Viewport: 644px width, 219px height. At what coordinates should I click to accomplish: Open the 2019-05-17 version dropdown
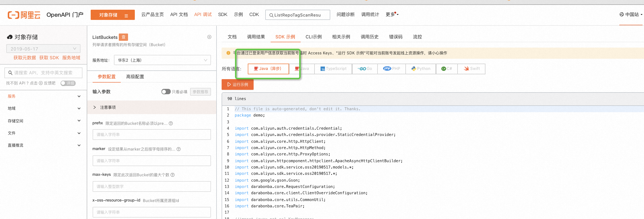pos(43,49)
